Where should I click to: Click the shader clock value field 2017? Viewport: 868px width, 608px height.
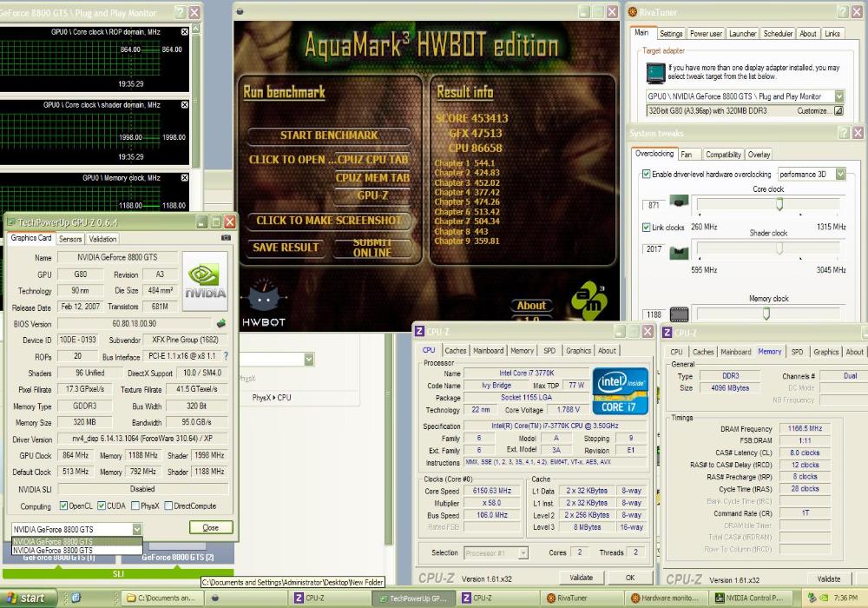654,248
